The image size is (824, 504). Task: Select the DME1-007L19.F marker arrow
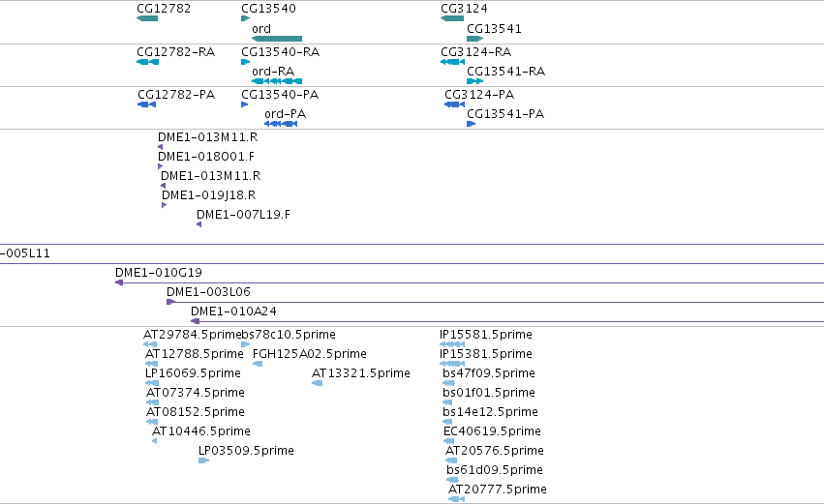point(199,224)
